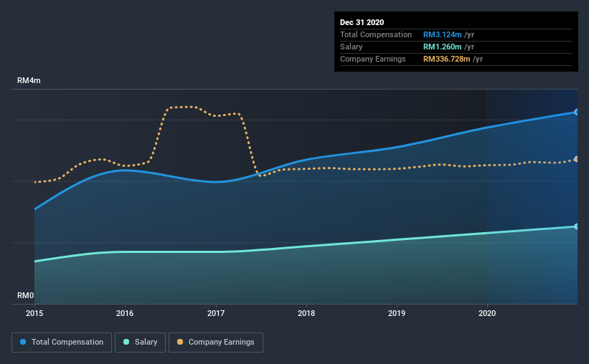Click the RM1.260m salary value

pos(442,47)
